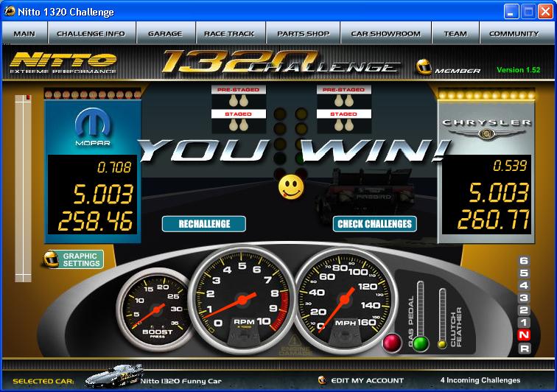The height and width of the screenshot is (392, 557).
Task: Select gear 6 indicator
Action: [524, 261]
